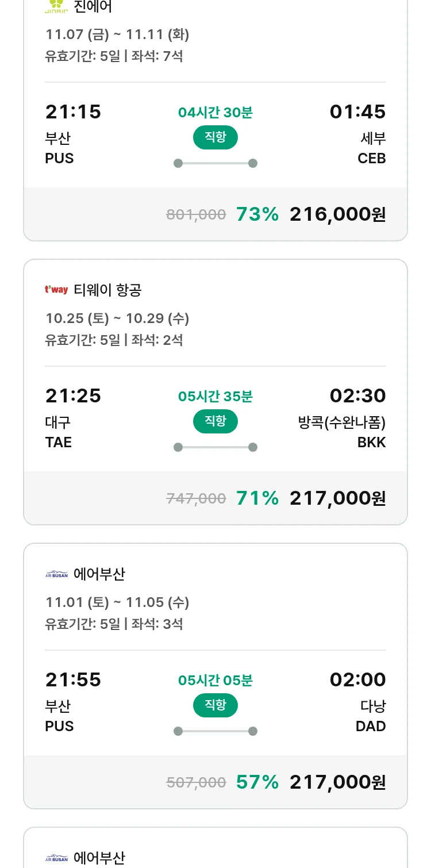Viewport: 431px width, 868px height.
Task: Select the 216,000원 Cebu fare
Action: point(337,214)
